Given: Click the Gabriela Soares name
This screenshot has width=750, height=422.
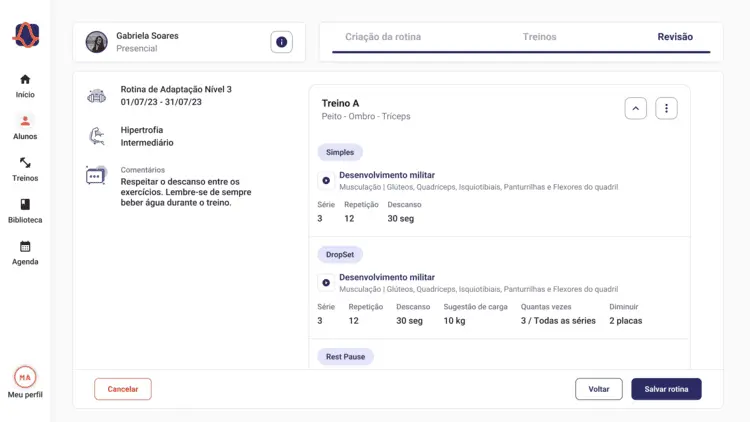Looking at the screenshot, I should click(147, 36).
